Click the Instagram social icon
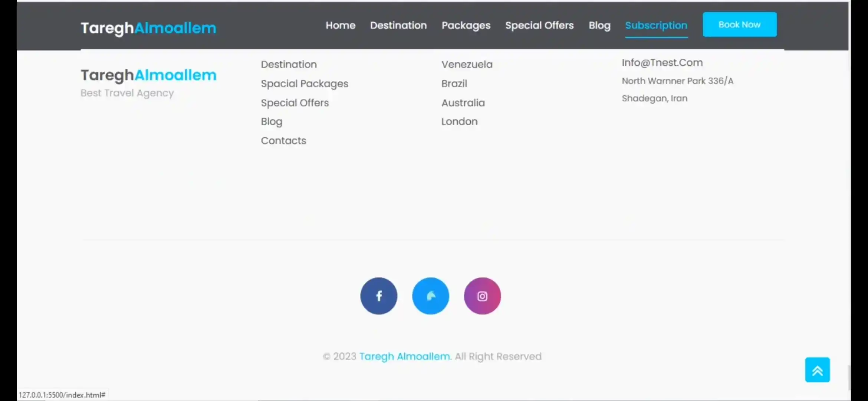Screen dimensions: 868x401 pyautogui.click(x=482, y=296)
